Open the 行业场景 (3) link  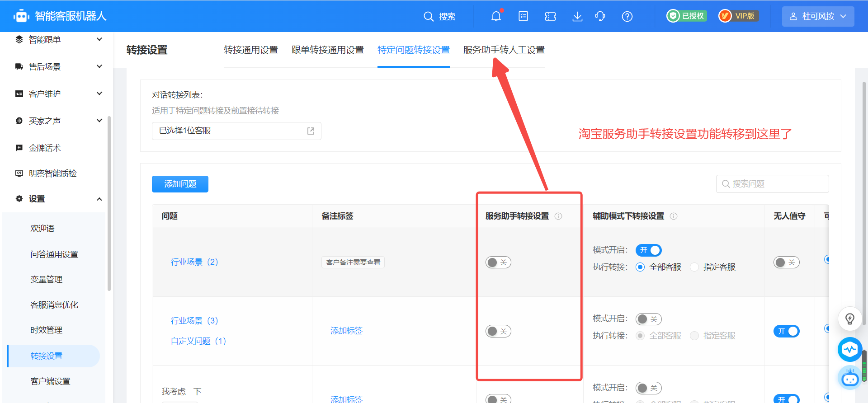click(194, 321)
